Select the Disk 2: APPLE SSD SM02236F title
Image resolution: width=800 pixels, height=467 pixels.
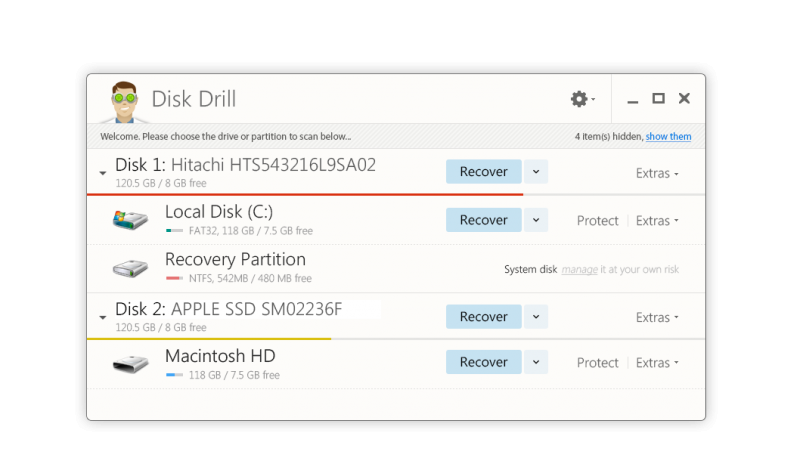pos(229,309)
